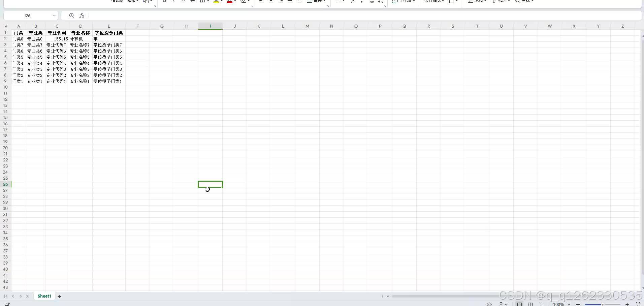
Task: Switch to page layout view
Action: pyautogui.click(x=530, y=304)
